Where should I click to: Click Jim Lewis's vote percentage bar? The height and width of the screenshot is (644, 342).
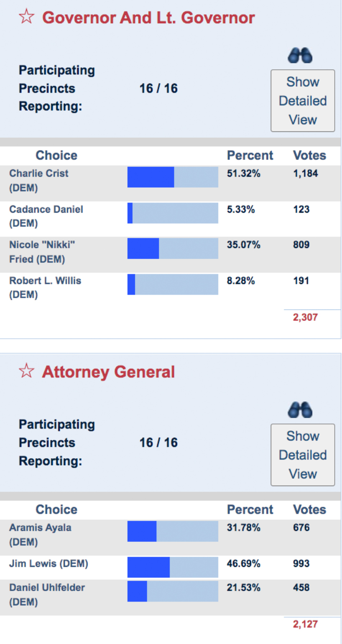pos(172,567)
